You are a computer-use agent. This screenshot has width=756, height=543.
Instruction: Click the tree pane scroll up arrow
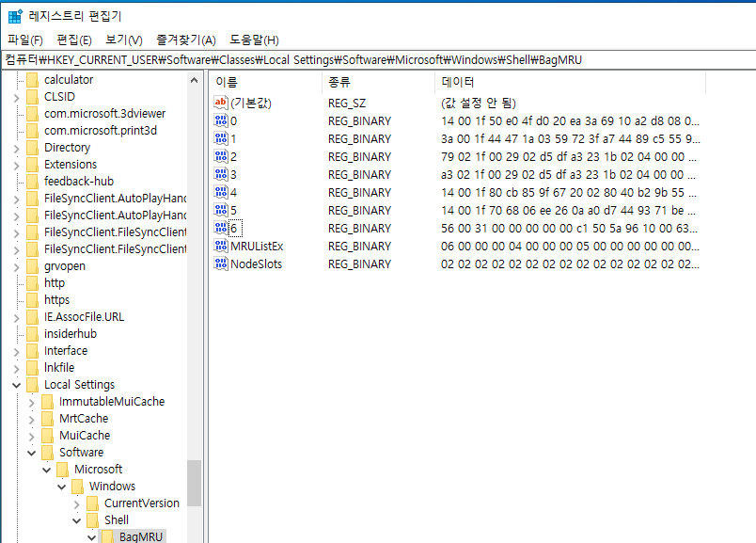[x=195, y=80]
